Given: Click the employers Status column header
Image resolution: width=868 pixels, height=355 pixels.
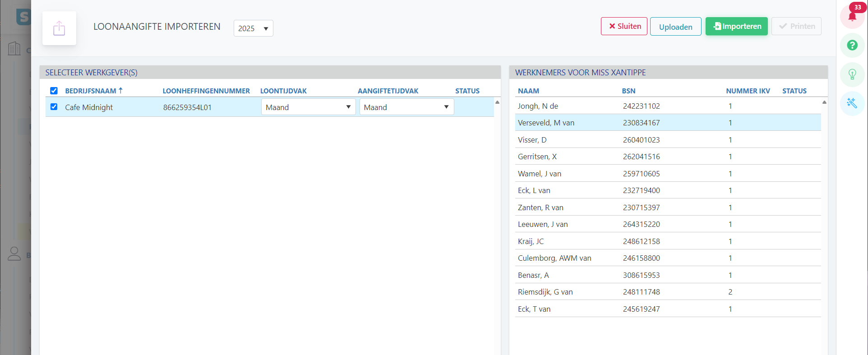Looking at the screenshot, I should click(x=467, y=91).
